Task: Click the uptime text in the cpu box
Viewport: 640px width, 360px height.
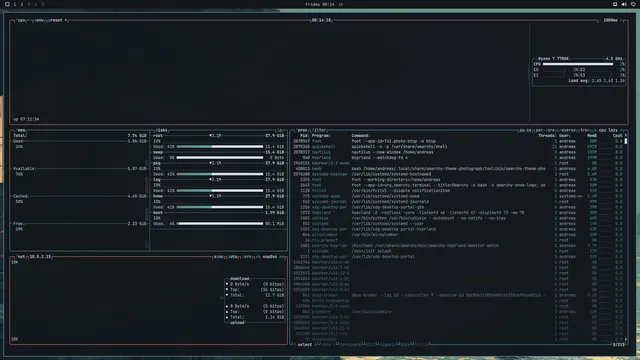Action: pos(26,119)
